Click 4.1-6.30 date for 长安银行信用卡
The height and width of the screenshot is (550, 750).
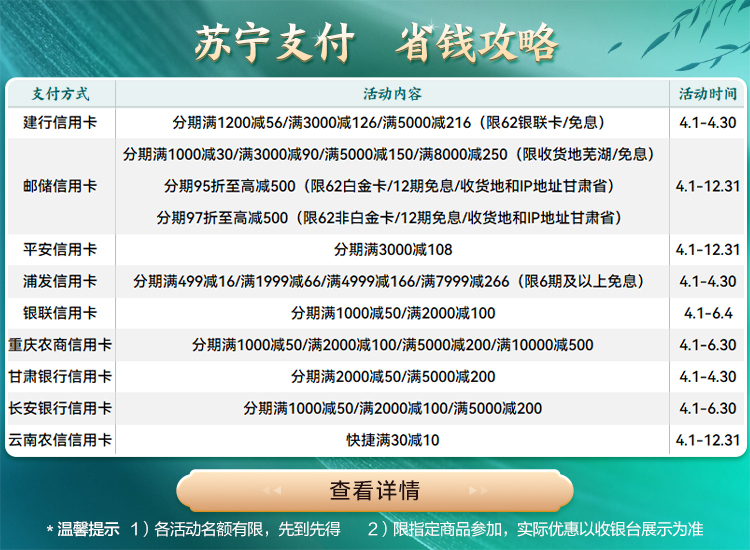[708, 408]
